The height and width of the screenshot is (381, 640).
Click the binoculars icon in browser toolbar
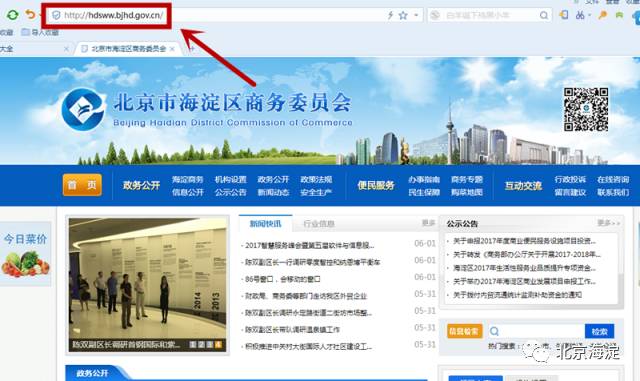click(580, 15)
